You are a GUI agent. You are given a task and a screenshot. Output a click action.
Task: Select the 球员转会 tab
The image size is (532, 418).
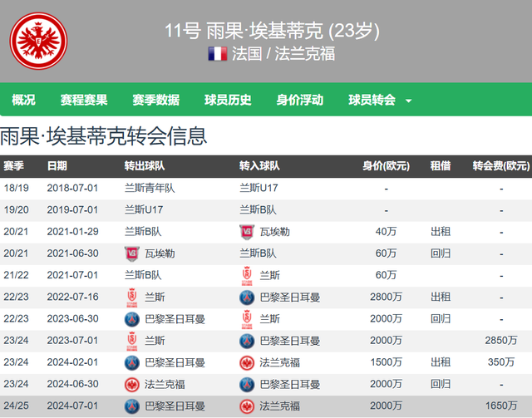(x=372, y=100)
